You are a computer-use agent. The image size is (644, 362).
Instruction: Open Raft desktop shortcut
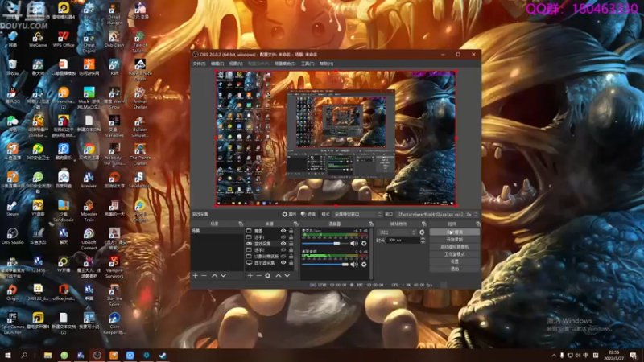click(114, 68)
